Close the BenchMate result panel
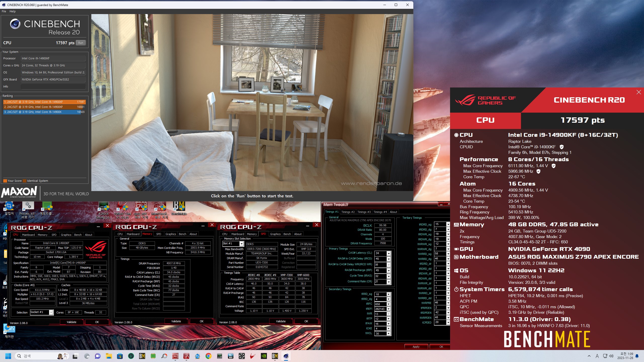This screenshot has width=644, height=362. (639, 92)
